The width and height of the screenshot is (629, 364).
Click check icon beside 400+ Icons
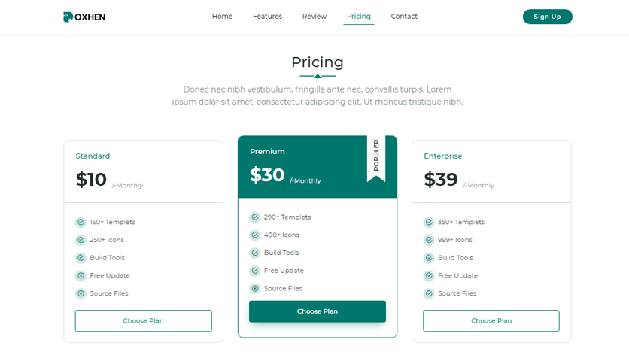click(x=255, y=235)
